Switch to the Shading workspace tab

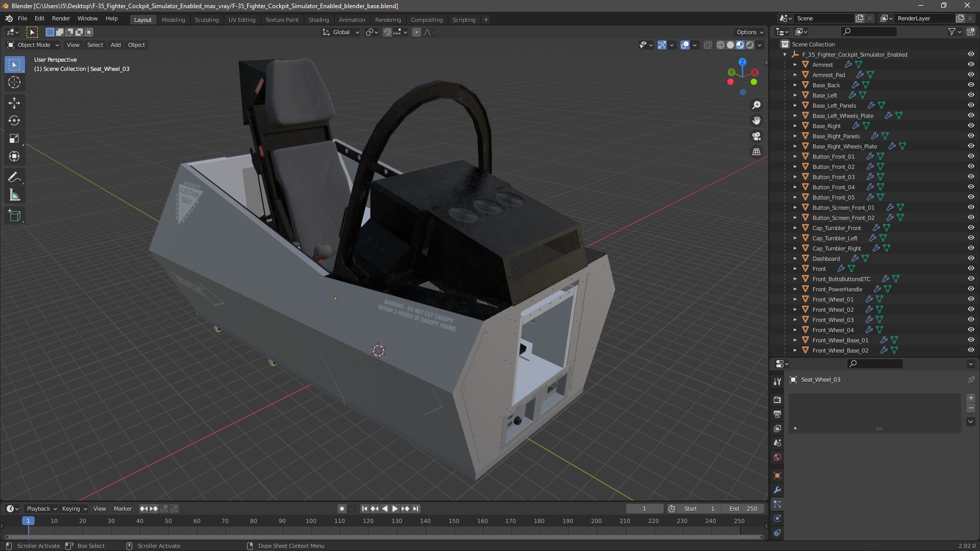pos(318,20)
